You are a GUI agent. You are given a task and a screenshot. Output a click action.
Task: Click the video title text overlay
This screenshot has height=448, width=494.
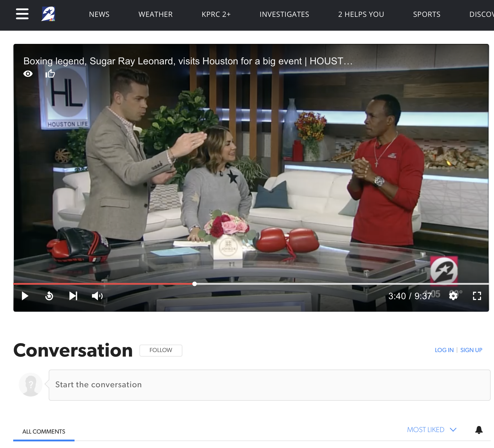(188, 61)
